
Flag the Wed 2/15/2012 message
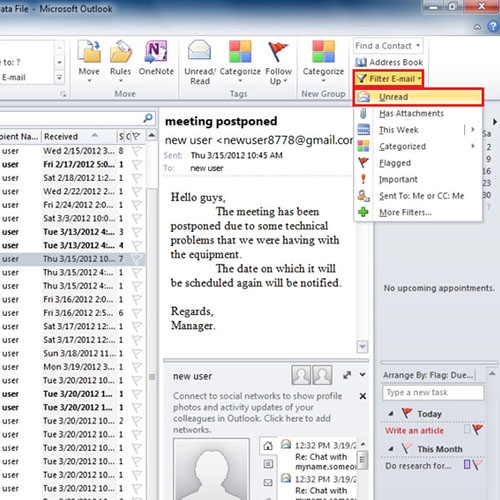136,151
